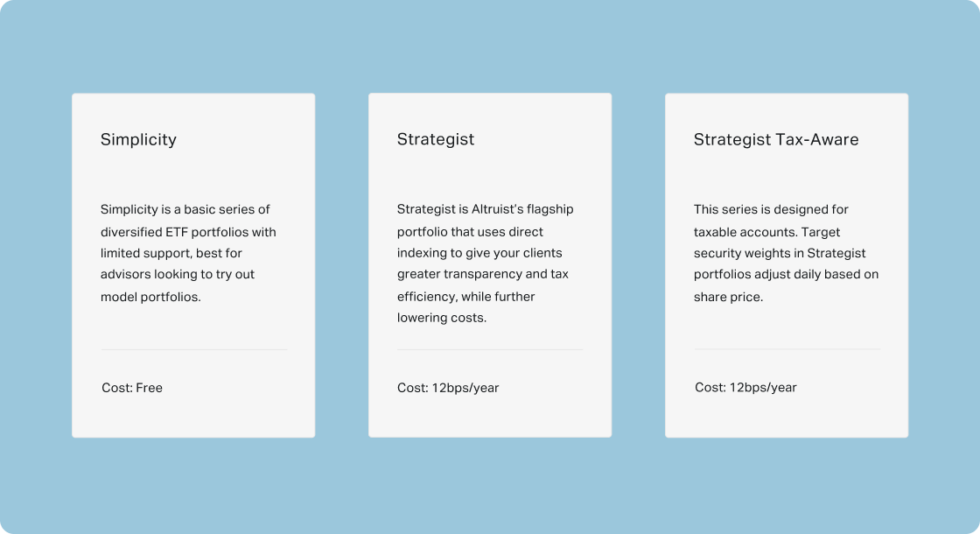Click the Strategist flagship portfolio description
Screen dimensions: 980x534
pyautogui.click(x=485, y=263)
